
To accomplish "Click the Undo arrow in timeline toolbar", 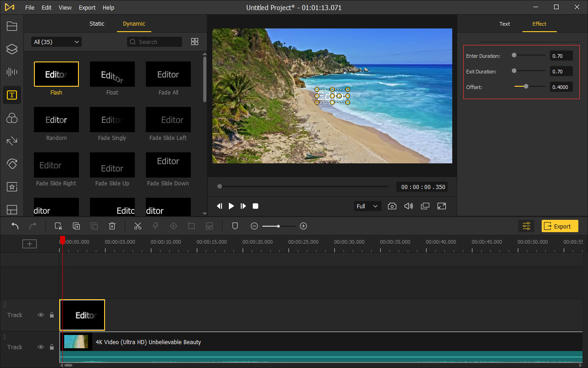I will coord(15,226).
